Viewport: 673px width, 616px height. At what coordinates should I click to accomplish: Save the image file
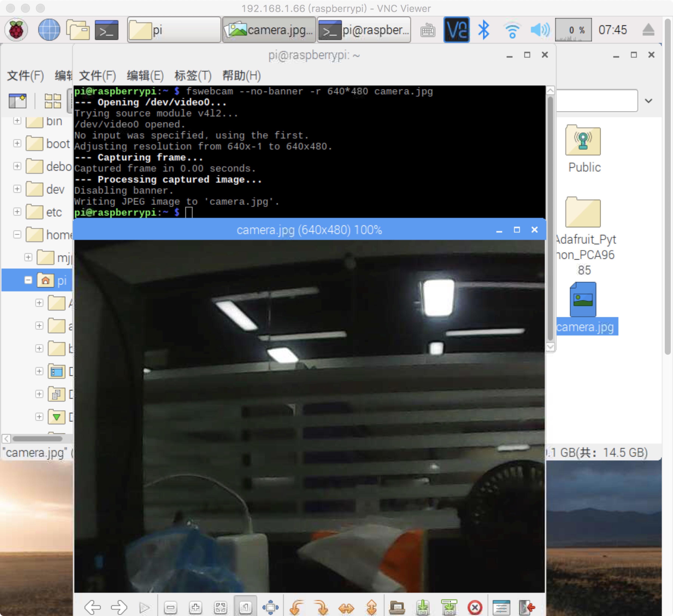423,607
